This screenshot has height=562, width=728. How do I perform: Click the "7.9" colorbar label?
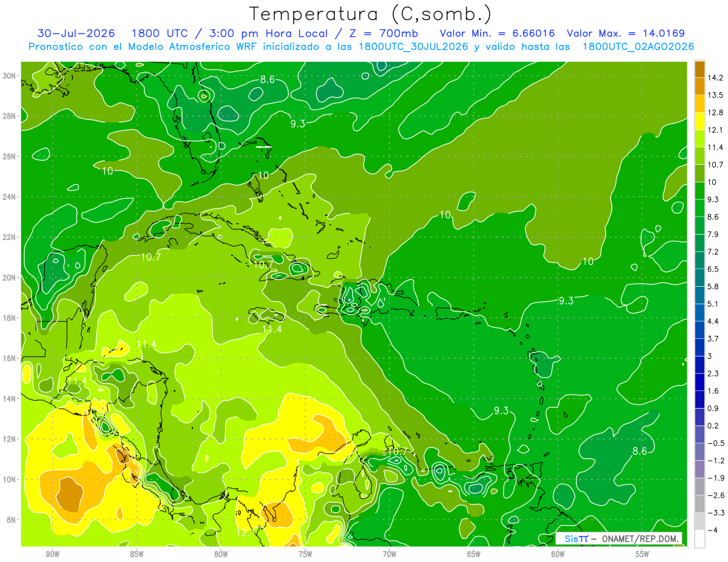coord(713,234)
